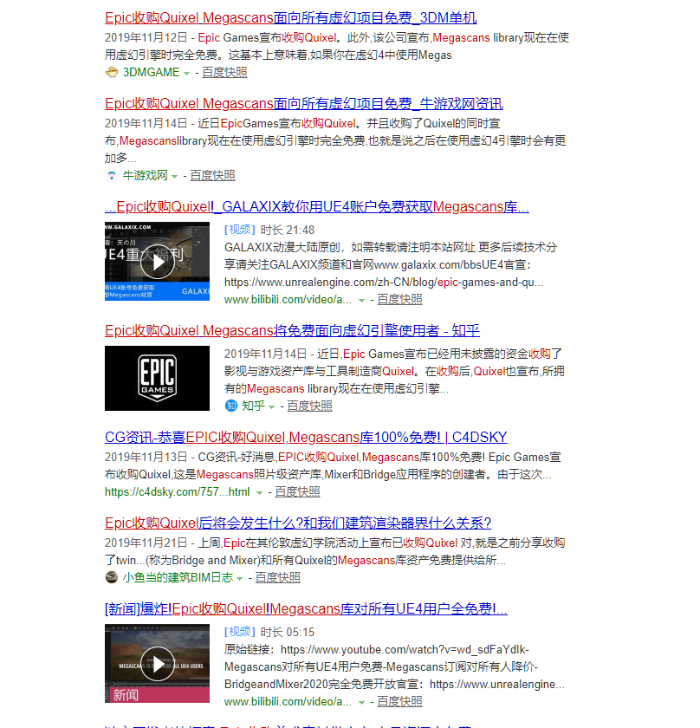700x728 pixels.
Task: Open 百度快照 for the 新闻 video result
Action: pos(399,702)
